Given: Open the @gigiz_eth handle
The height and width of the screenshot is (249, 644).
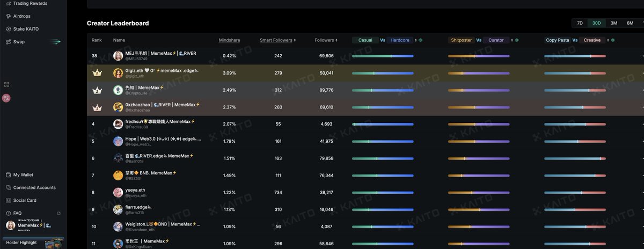Looking at the screenshot, I should (x=135, y=76).
